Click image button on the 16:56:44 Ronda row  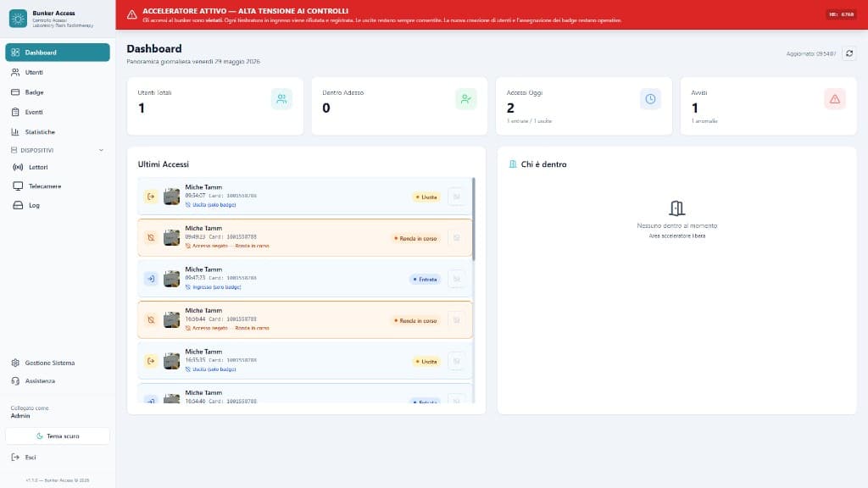pyautogui.click(x=456, y=319)
